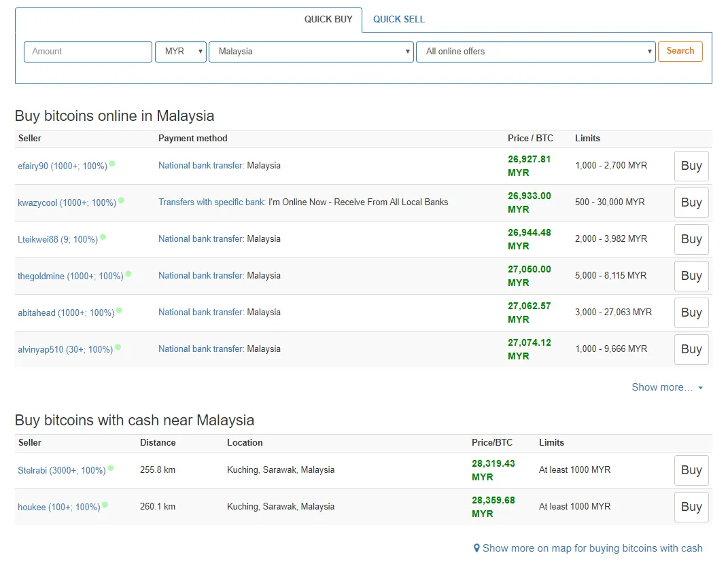Click Buy on houkee's cash offer

(691, 507)
